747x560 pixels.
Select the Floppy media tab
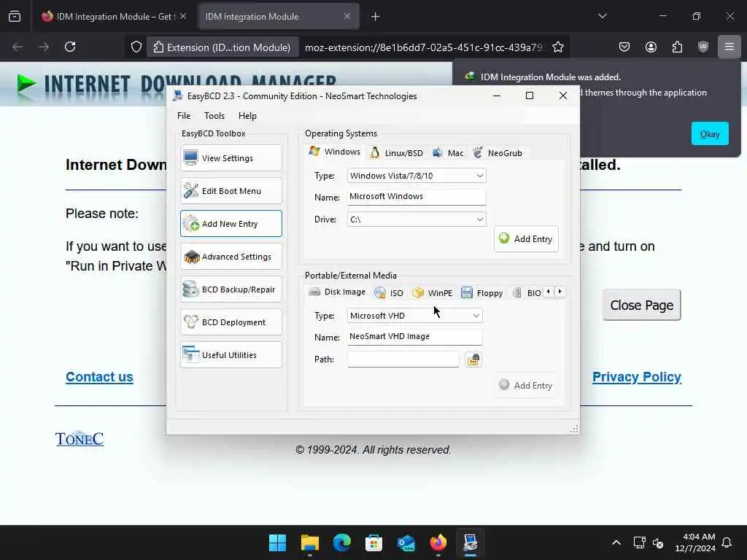click(x=481, y=293)
